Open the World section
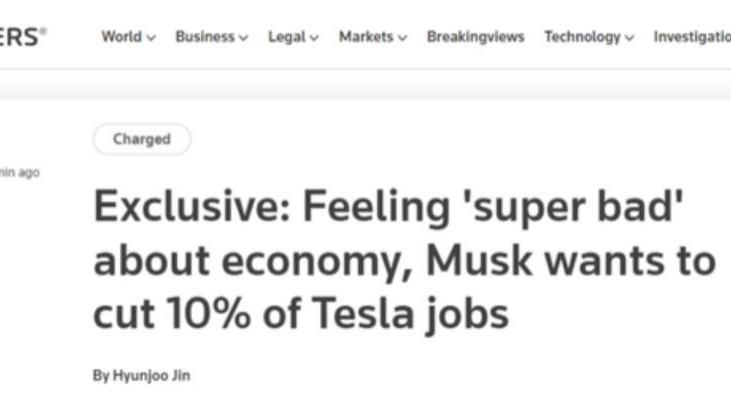731x412 pixels. (122, 37)
